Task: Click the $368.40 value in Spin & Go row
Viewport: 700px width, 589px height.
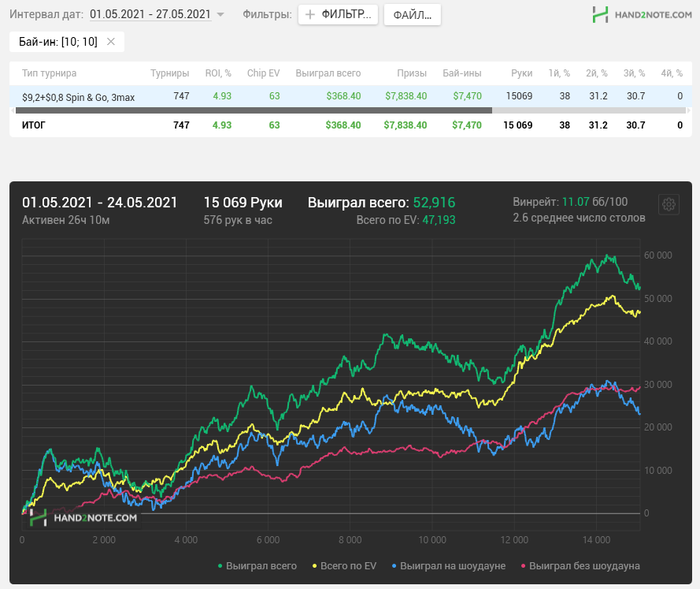Action: [x=343, y=96]
